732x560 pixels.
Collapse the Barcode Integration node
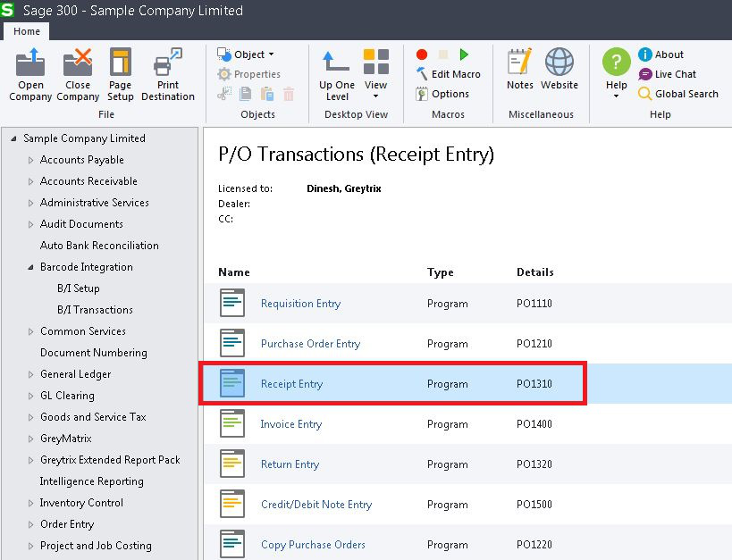point(30,267)
